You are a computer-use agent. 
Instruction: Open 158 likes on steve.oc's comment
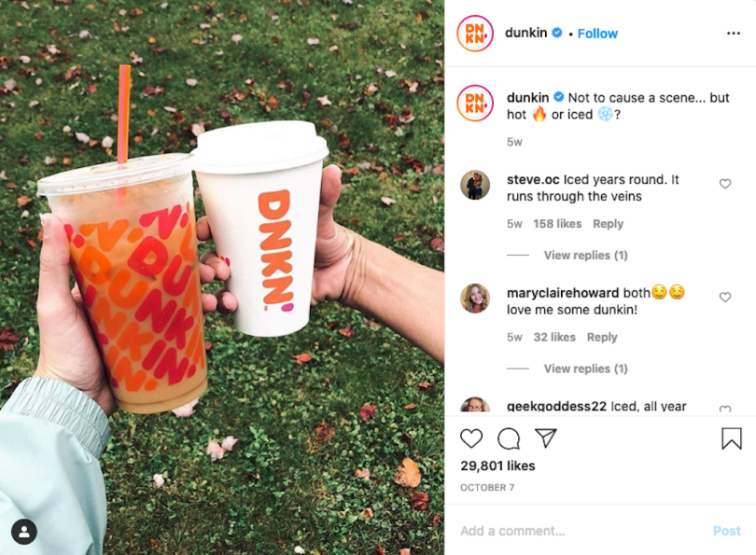(557, 224)
